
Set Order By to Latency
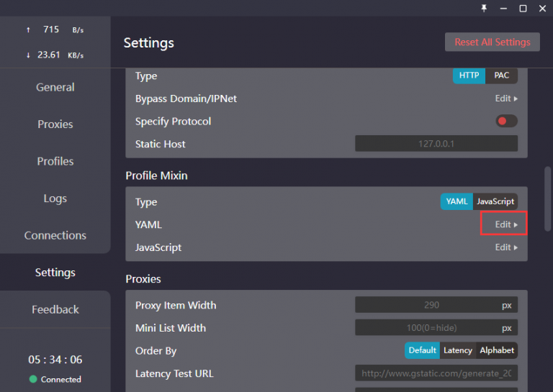click(x=458, y=350)
